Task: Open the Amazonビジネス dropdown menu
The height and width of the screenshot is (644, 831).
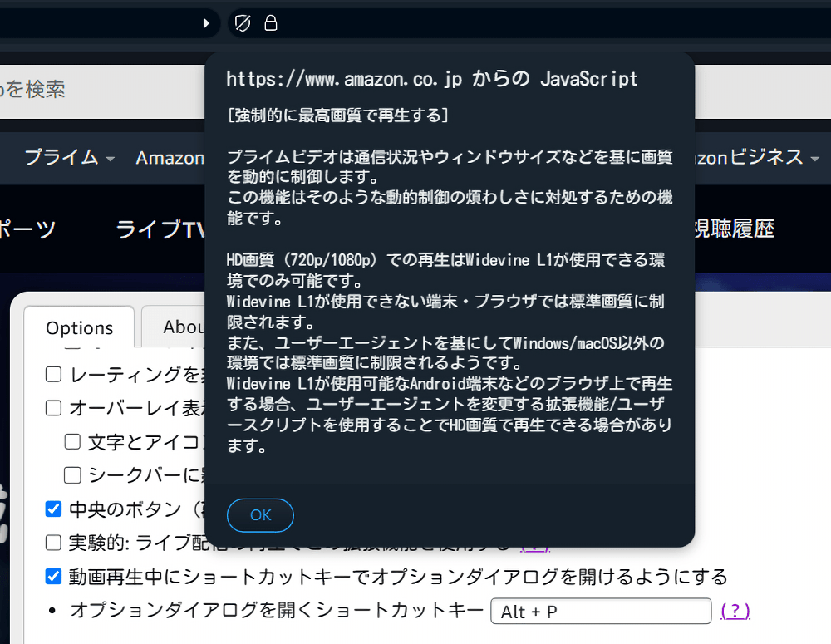Action: tap(757, 157)
